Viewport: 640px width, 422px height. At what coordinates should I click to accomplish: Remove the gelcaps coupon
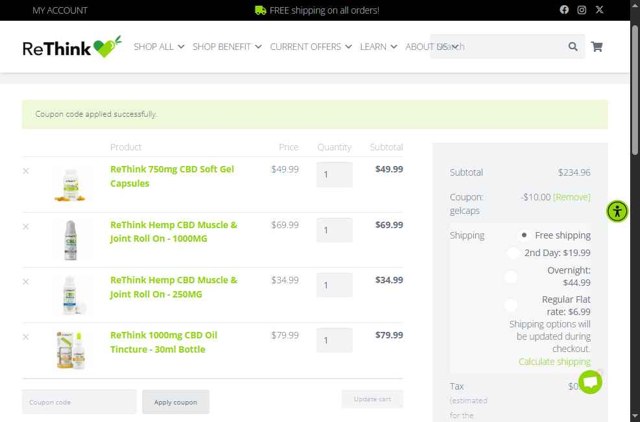click(x=571, y=197)
